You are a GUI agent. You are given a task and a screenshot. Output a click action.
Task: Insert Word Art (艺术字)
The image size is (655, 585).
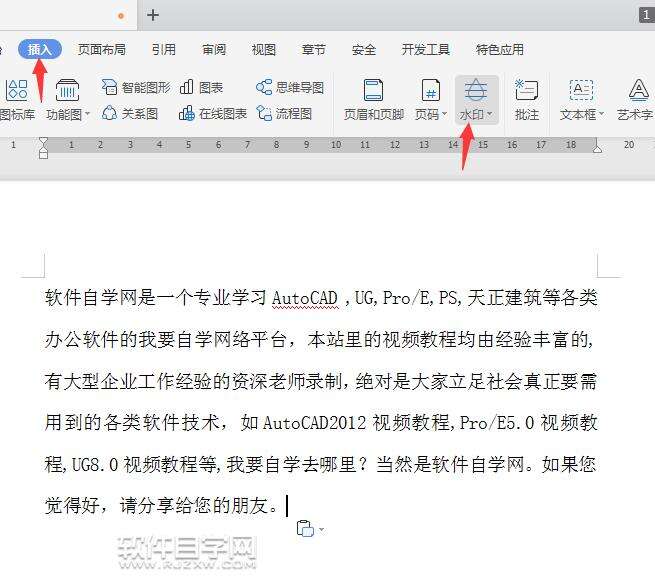click(x=638, y=100)
